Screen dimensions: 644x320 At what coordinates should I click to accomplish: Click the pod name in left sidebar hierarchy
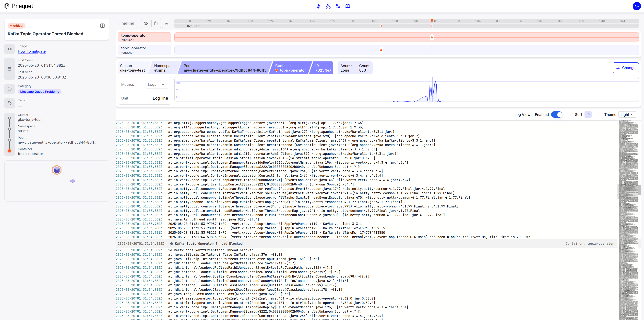56,142
